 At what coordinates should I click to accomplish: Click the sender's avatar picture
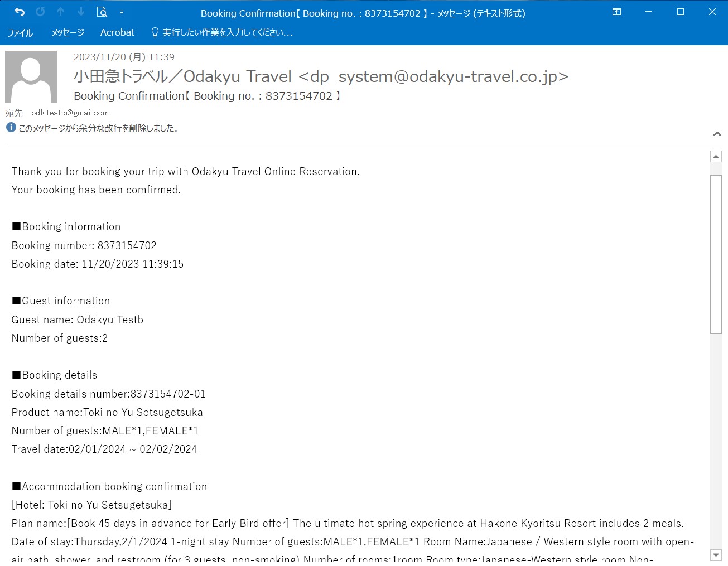coord(31,76)
